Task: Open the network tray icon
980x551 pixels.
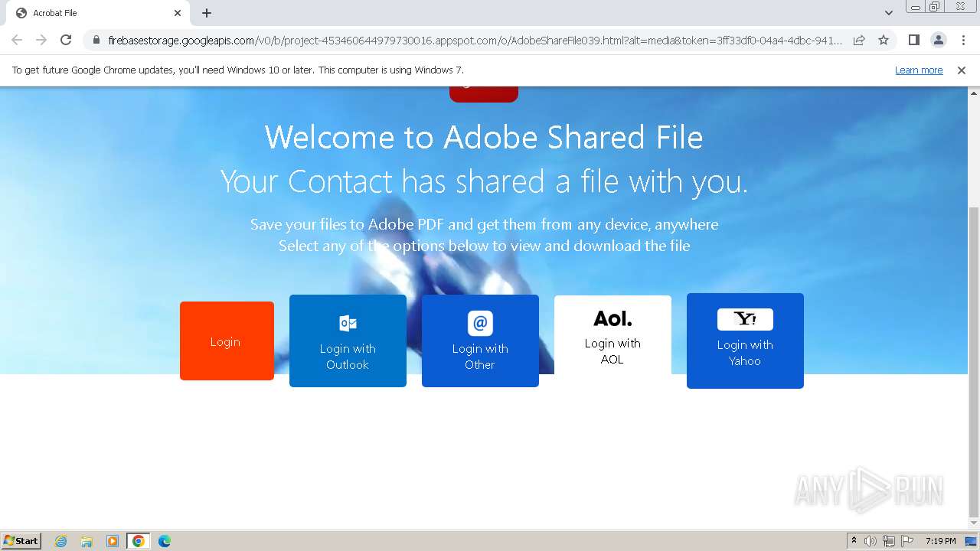Action: 889,541
